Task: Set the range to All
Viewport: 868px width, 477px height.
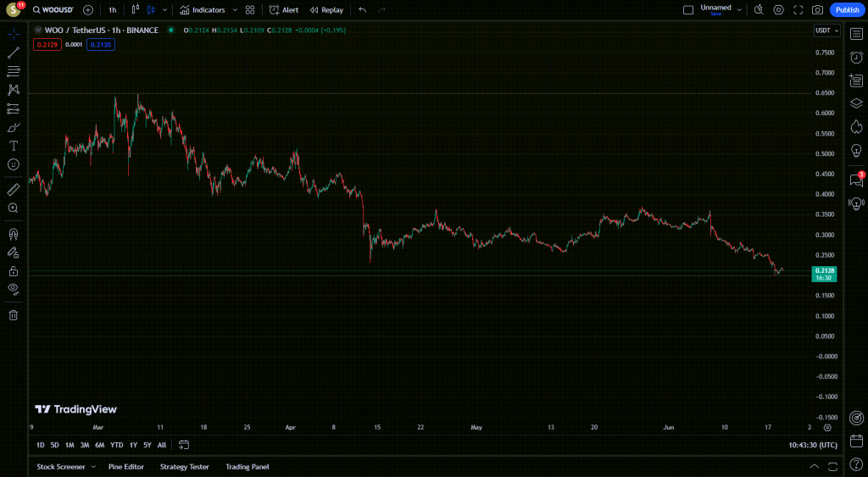Action: (162, 445)
